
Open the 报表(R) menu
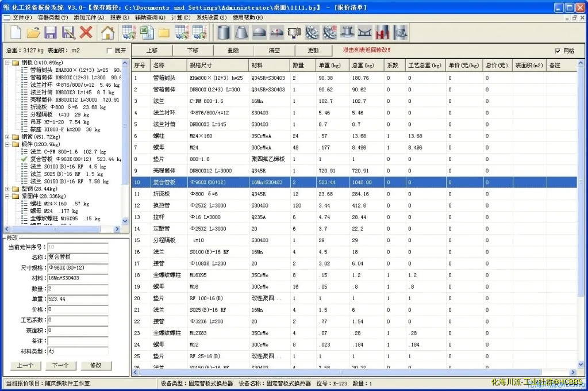pyautogui.click(x=120, y=17)
